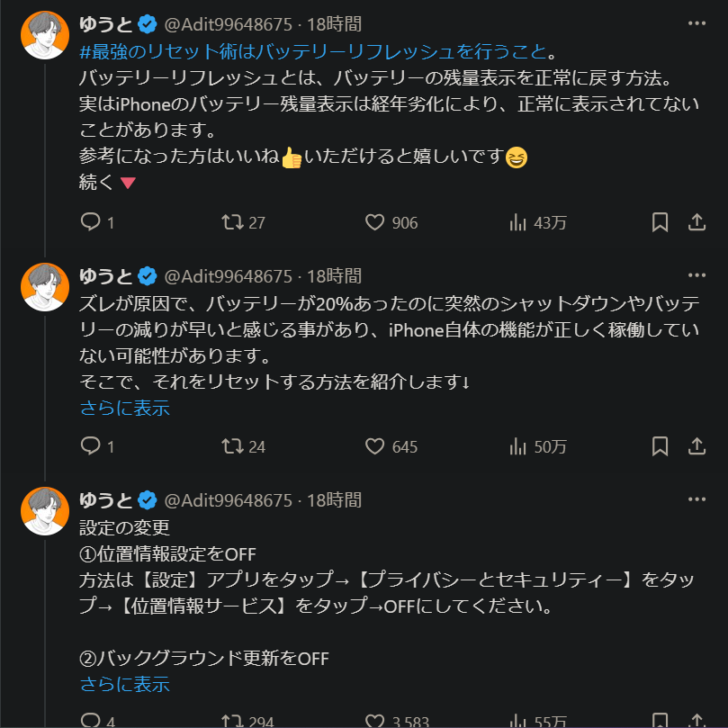Open @Adit99648675 handle on the third tweet
728x728 pixels.
click(229, 499)
